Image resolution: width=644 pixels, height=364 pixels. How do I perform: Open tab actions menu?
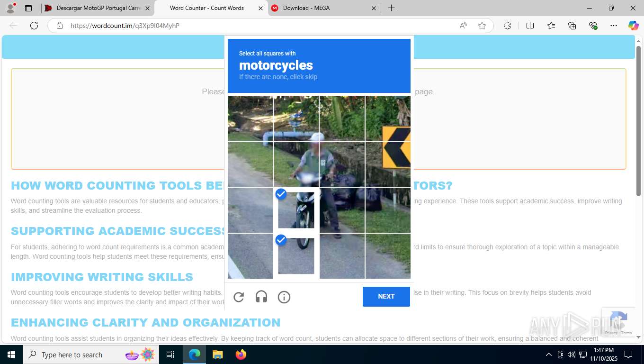(28, 8)
